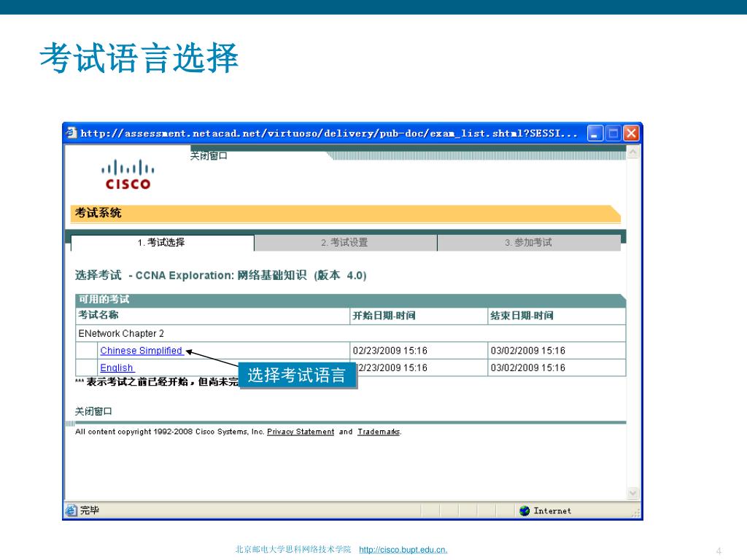Viewport: 747px width, 560px height.
Task: Select the 3. 参加考试 tab
Action: [529, 242]
